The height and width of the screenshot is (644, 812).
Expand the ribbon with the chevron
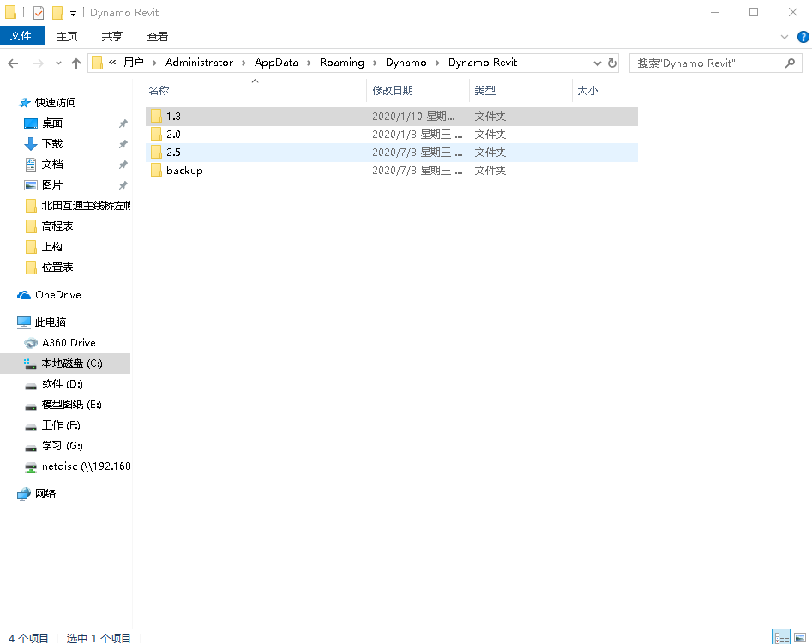pyautogui.click(x=784, y=37)
